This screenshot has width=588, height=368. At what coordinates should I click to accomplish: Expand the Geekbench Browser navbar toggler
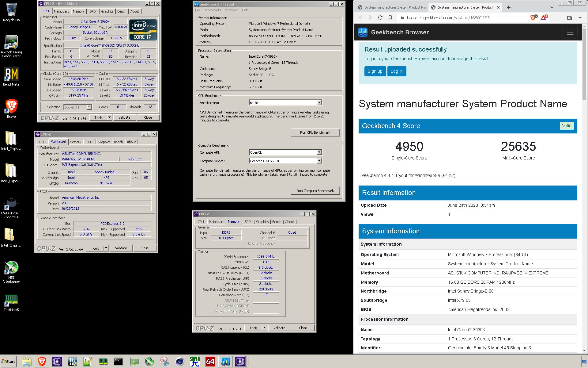click(x=570, y=32)
